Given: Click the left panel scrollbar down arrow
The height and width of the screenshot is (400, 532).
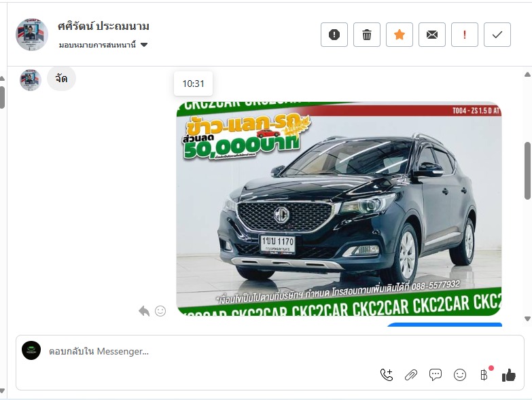Looking at the screenshot, I should click(2, 391).
